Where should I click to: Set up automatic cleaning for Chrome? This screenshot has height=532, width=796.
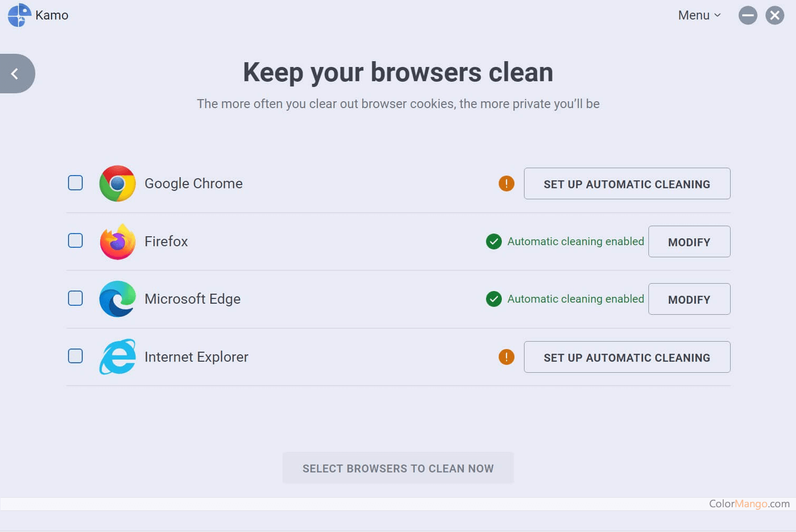[x=627, y=184]
